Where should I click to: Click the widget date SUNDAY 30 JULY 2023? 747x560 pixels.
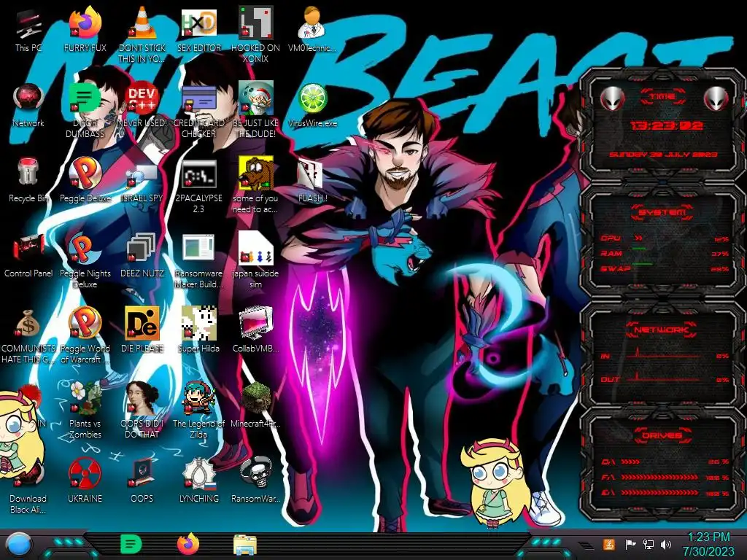[x=663, y=155]
